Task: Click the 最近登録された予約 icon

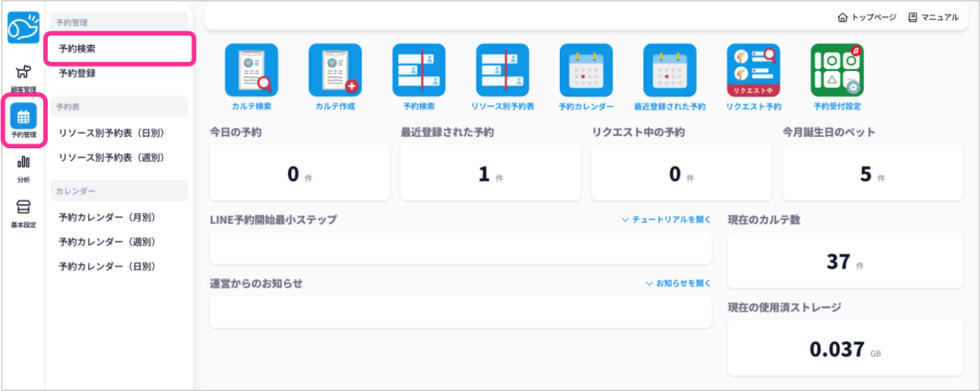Action: 670,71
